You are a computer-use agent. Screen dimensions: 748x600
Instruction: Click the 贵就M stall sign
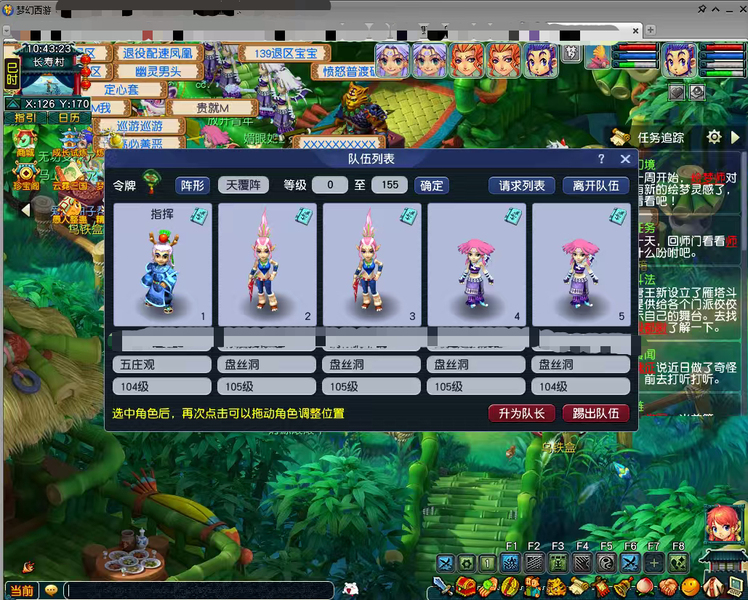click(212, 108)
